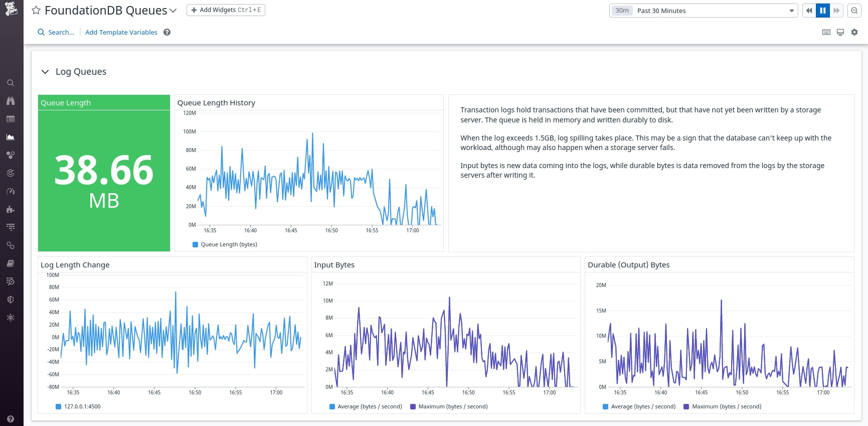Click the Search field in the dashboard header
Image resolution: width=868 pixels, height=426 pixels.
coord(56,32)
